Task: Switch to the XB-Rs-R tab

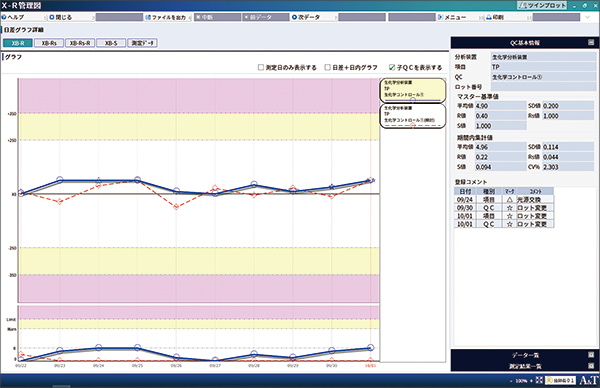Action: 80,43
